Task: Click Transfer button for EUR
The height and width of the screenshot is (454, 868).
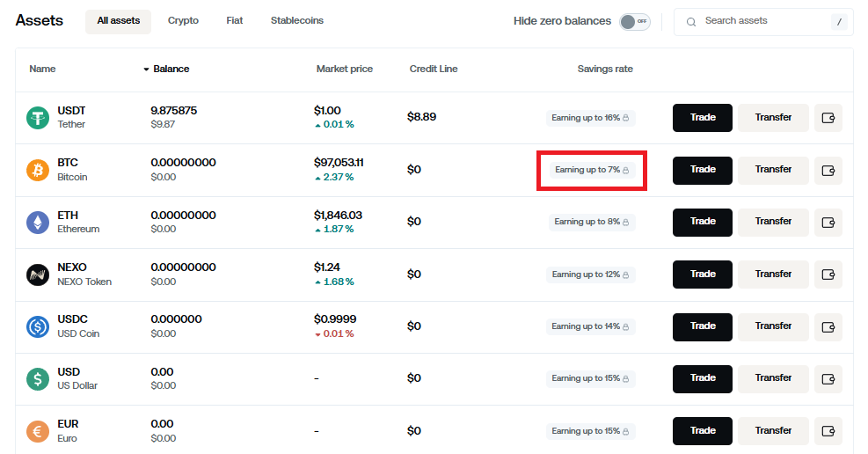Action: click(773, 431)
